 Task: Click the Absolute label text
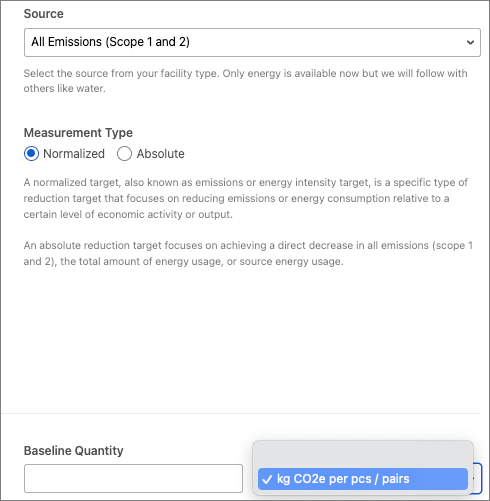point(160,154)
